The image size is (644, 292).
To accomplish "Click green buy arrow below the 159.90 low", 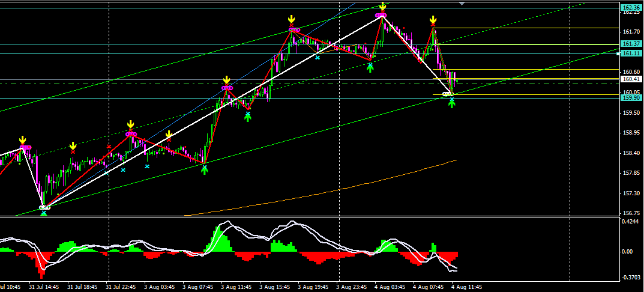I will [x=451, y=102].
